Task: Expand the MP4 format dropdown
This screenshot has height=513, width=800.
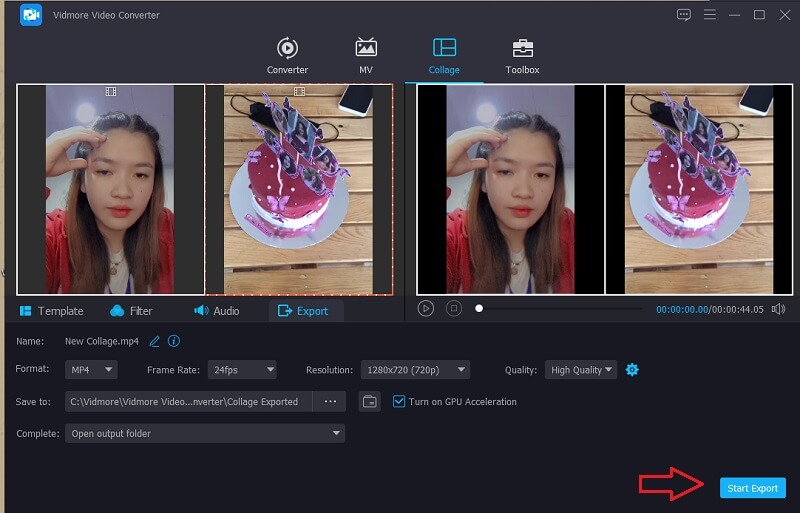Action: point(92,370)
